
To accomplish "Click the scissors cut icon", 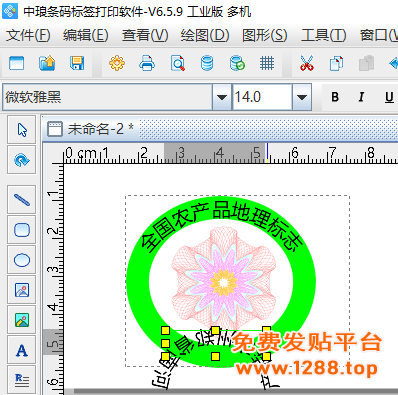I will tap(306, 63).
